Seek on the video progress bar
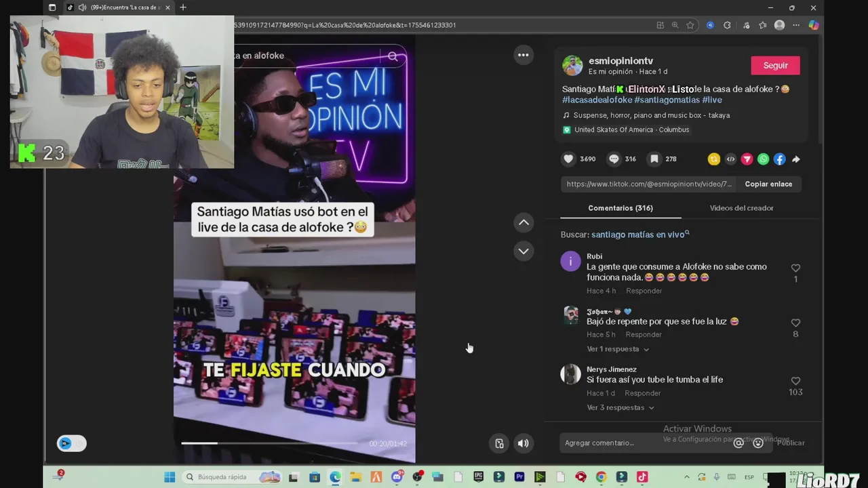 pos(269,443)
